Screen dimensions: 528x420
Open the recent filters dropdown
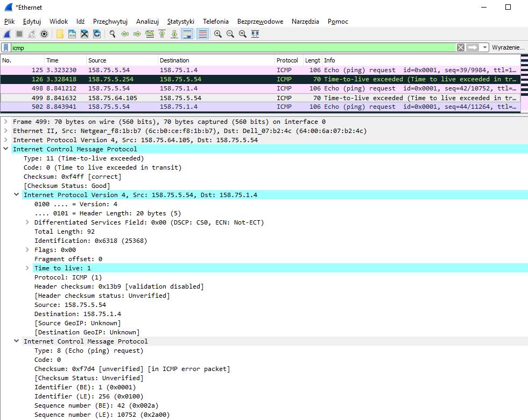(484, 47)
